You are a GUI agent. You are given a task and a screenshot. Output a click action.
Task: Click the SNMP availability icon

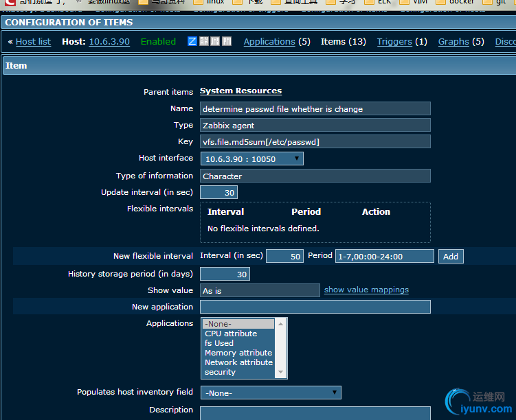click(x=204, y=41)
